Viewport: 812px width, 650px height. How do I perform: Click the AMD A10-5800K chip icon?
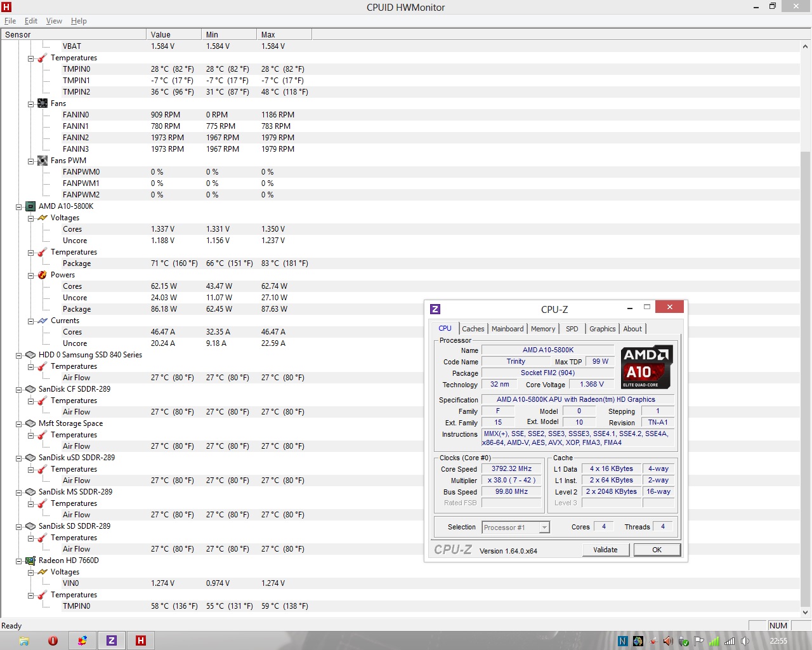coord(30,206)
